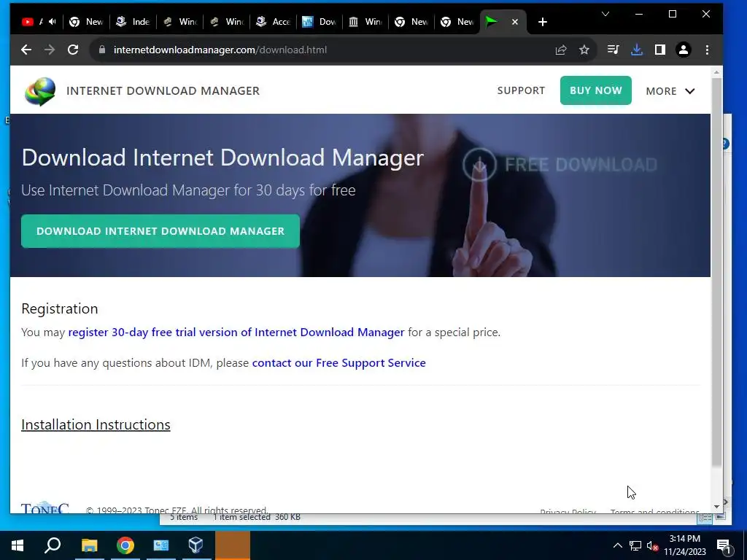Open Chrome downloads icon

(x=636, y=50)
